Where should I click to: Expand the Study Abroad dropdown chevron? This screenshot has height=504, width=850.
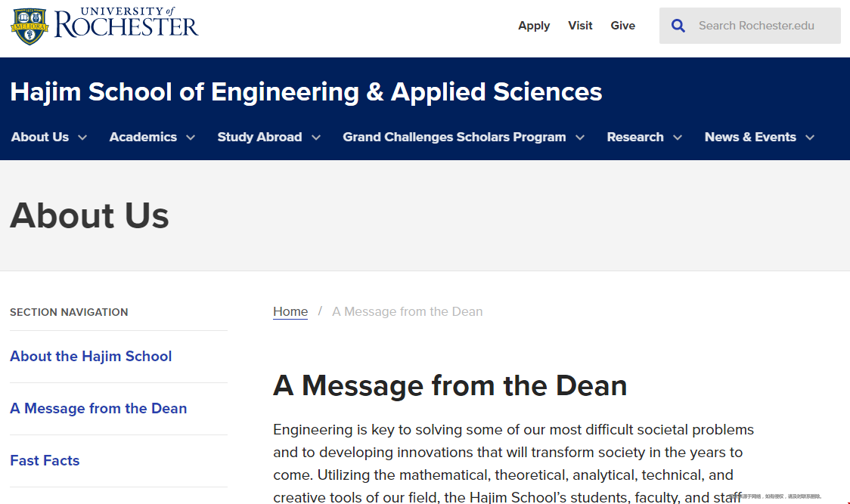click(316, 138)
